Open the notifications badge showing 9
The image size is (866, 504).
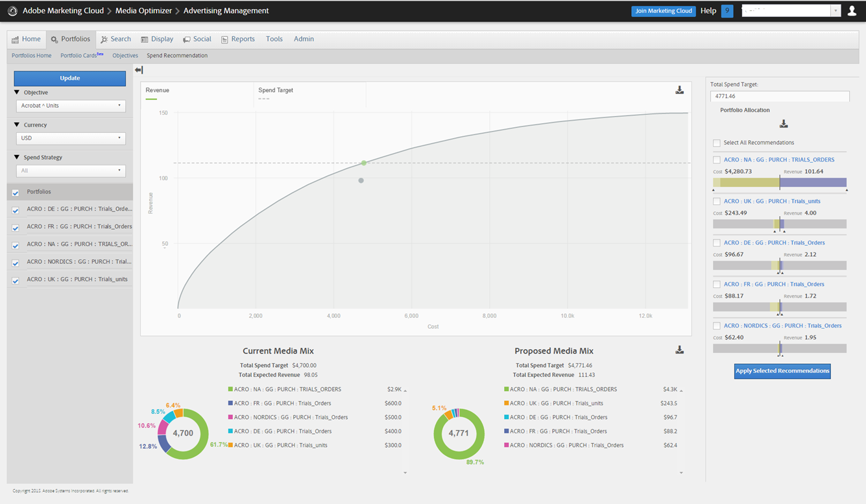(727, 11)
